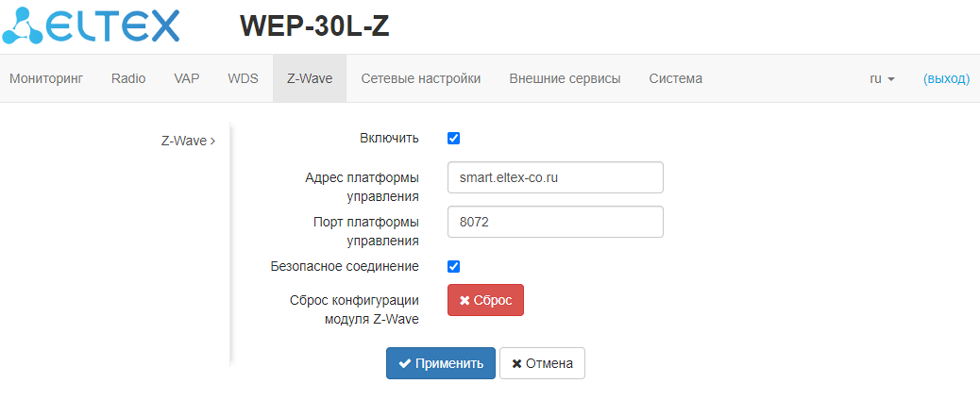Select the Z-Wave tab in navbar
The height and width of the screenshot is (417, 980).
point(310,79)
